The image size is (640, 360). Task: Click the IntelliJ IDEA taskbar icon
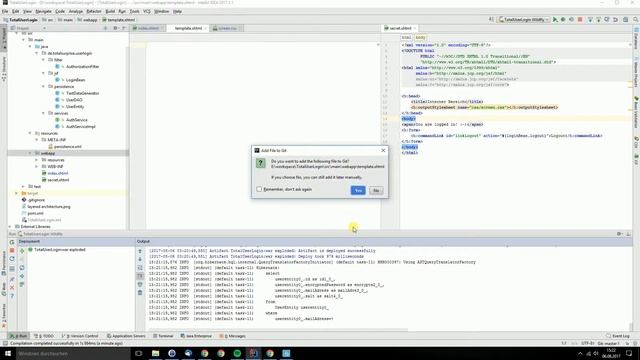pos(253,353)
